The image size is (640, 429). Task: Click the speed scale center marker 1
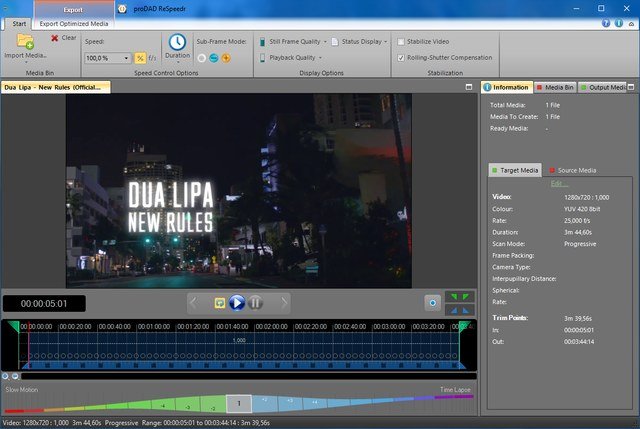click(x=238, y=403)
